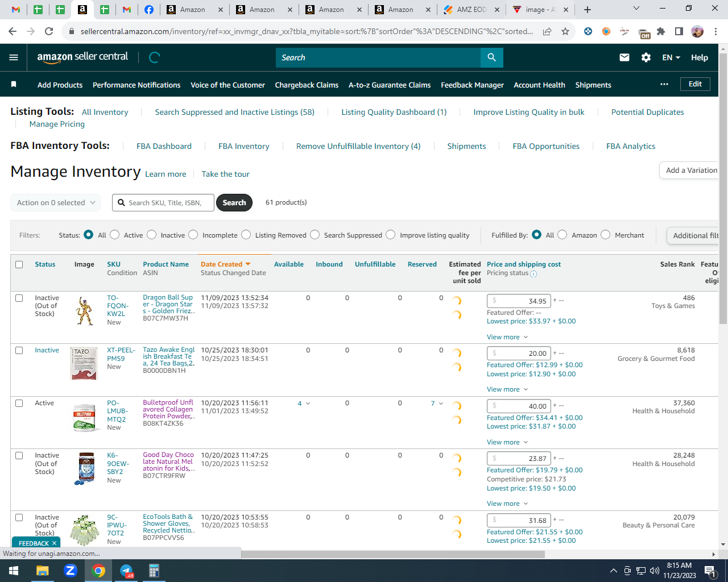Reload the page with the refresh icon
Screen dimensions: 728x582
[x=49, y=31]
